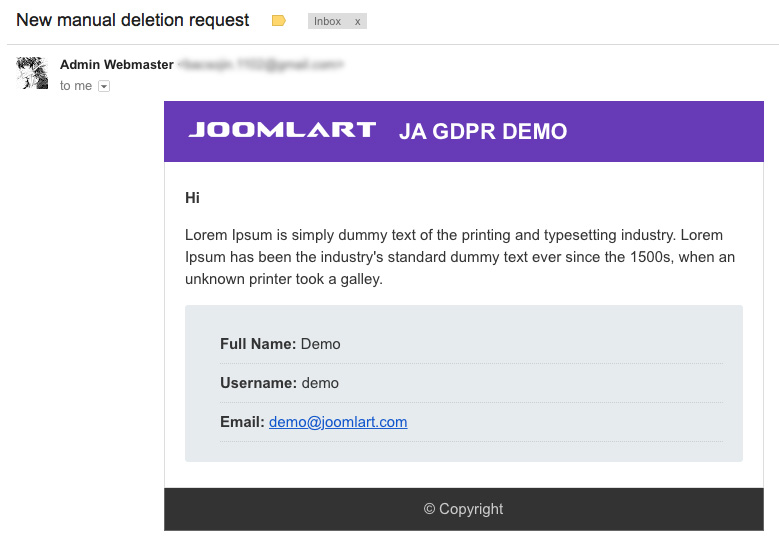The width and height of the screenshot is (779, 553).
Task: Click the Username value 'demo'
Action: [320, 383]
